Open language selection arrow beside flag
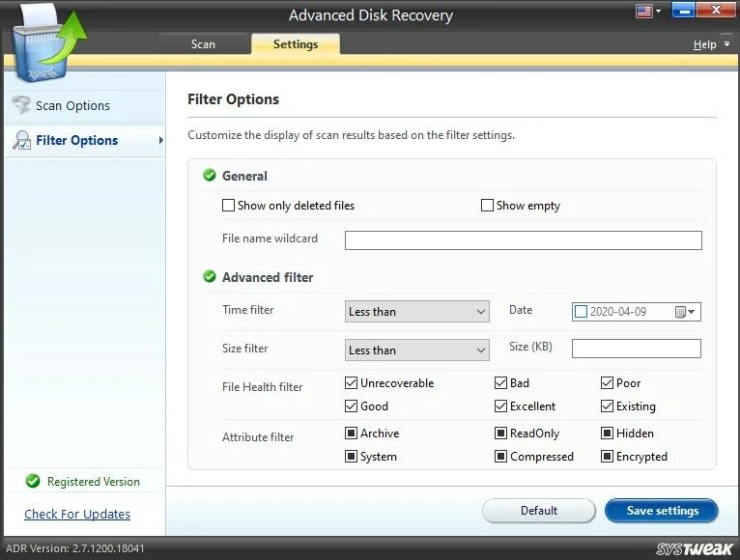Viewport: 740px width, 560px height. click(658, 11)
